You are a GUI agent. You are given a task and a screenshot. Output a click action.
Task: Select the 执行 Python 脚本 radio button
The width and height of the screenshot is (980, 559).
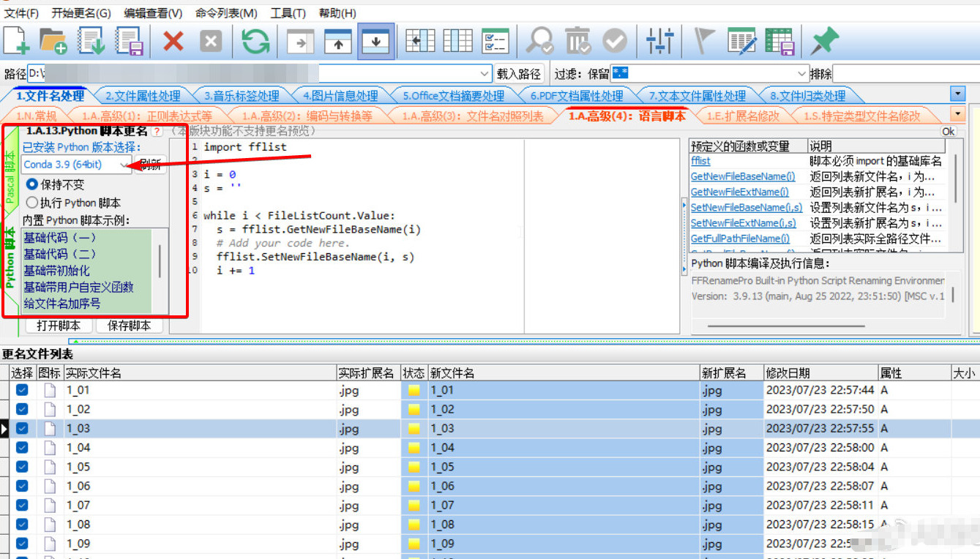point(32,203)
